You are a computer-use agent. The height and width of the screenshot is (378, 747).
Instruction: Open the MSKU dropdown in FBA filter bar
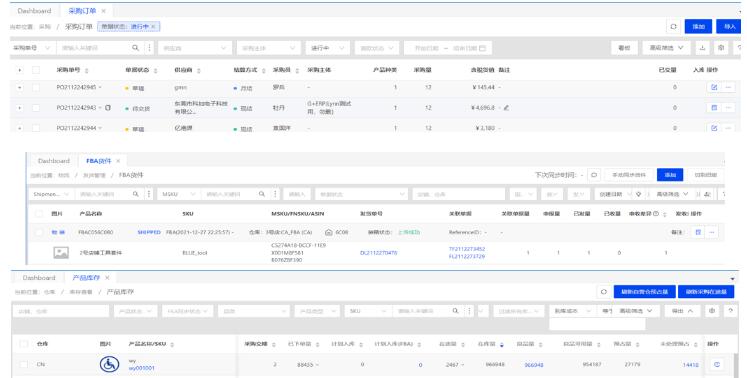177,194
